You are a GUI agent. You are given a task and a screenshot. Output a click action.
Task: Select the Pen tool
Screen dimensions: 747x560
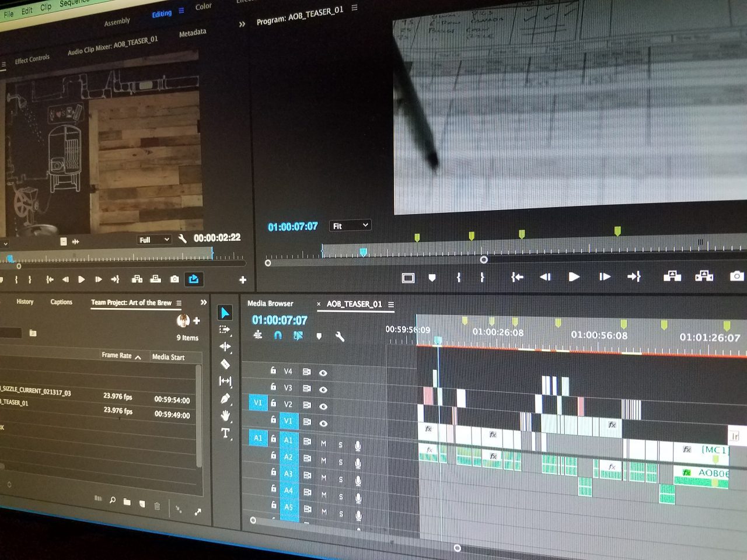[225, 398]
